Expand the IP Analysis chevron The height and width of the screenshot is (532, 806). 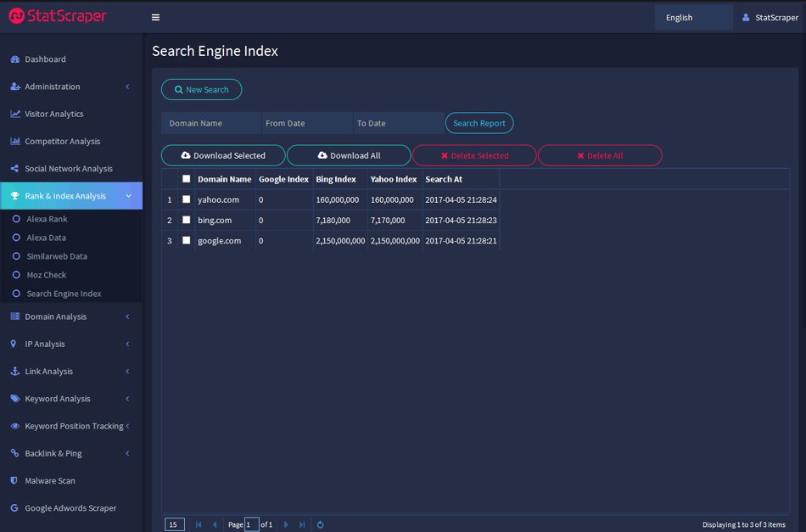point(127,344)
